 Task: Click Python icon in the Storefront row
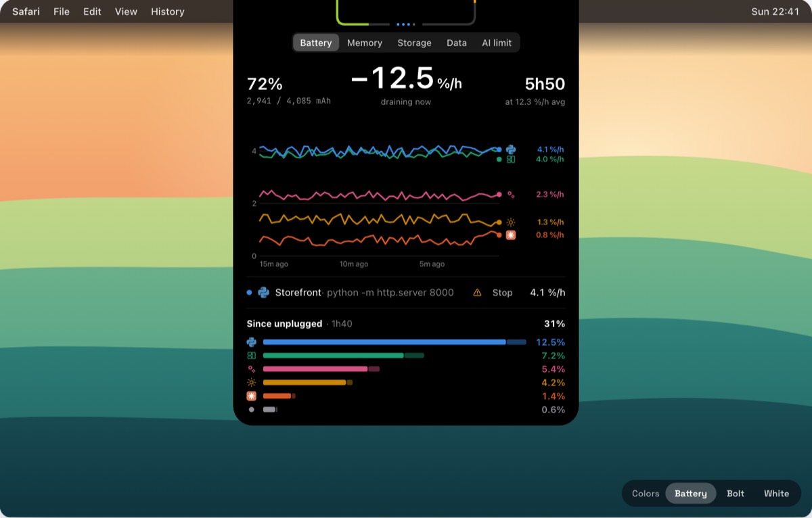pos(264,293)
